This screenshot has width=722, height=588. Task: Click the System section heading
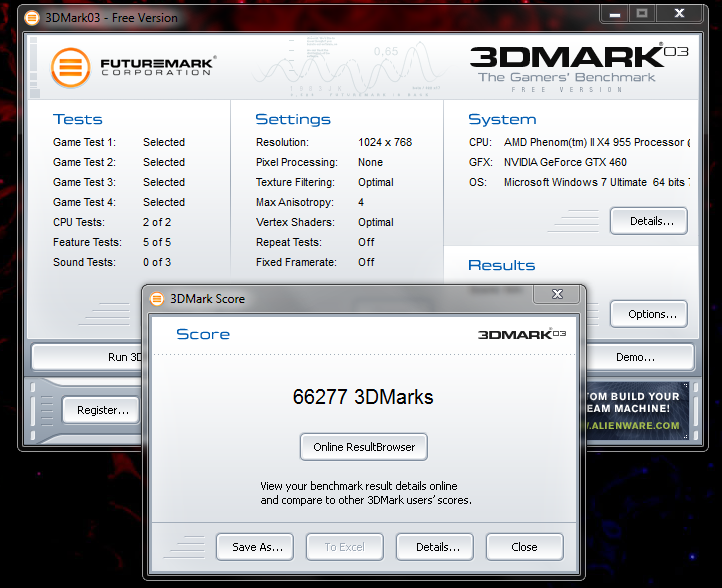click(502, 119)
